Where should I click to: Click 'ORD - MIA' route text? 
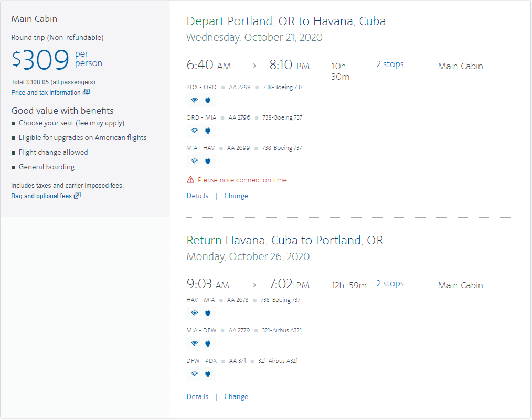point(201,117)
